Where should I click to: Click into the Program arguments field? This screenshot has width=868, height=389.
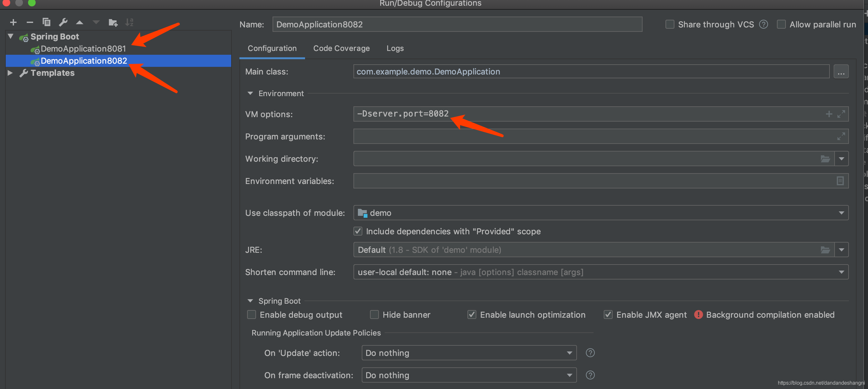pos(593,136)
